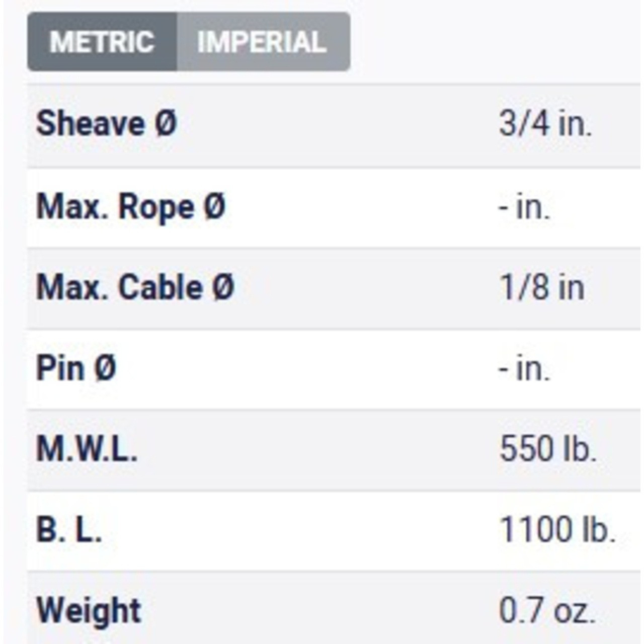Click the Sheave Ø table row
This screenshot has height=644, width=644.
point(334,126)
